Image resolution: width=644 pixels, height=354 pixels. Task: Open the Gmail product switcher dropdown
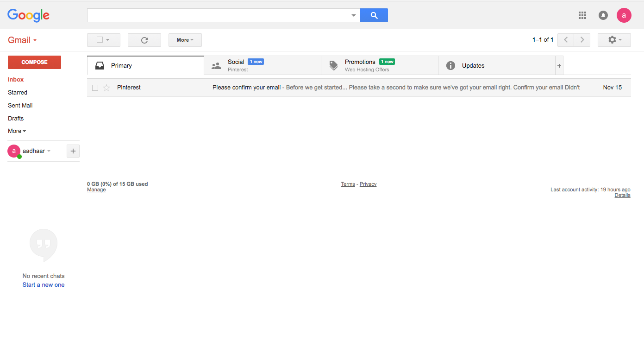click(22, 40)
